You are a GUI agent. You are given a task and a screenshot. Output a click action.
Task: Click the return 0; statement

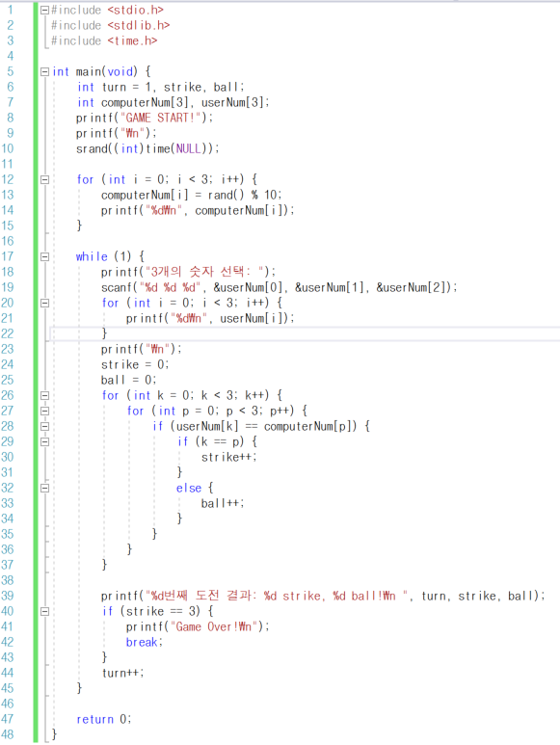(103, 719)
